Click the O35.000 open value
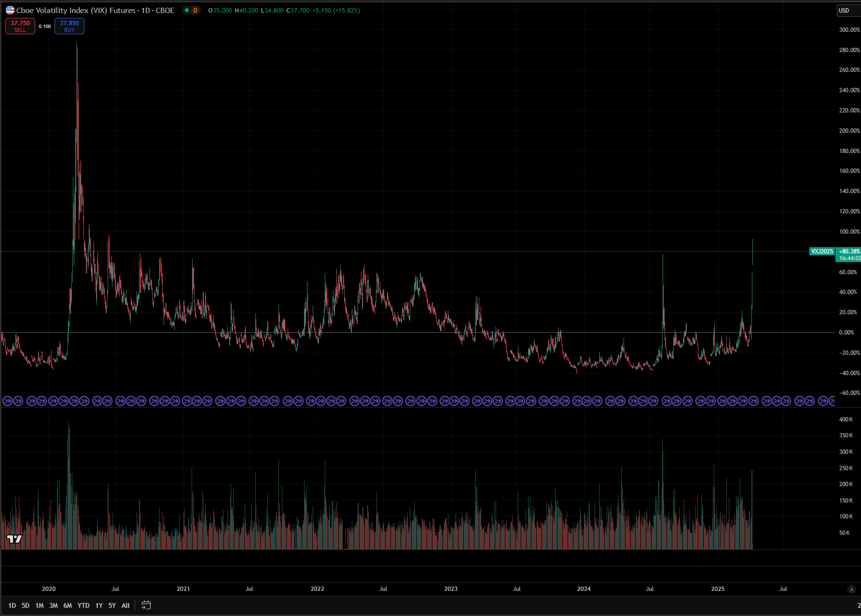Image resolution: width=861 pixels, height=616 pixels. 220,10
